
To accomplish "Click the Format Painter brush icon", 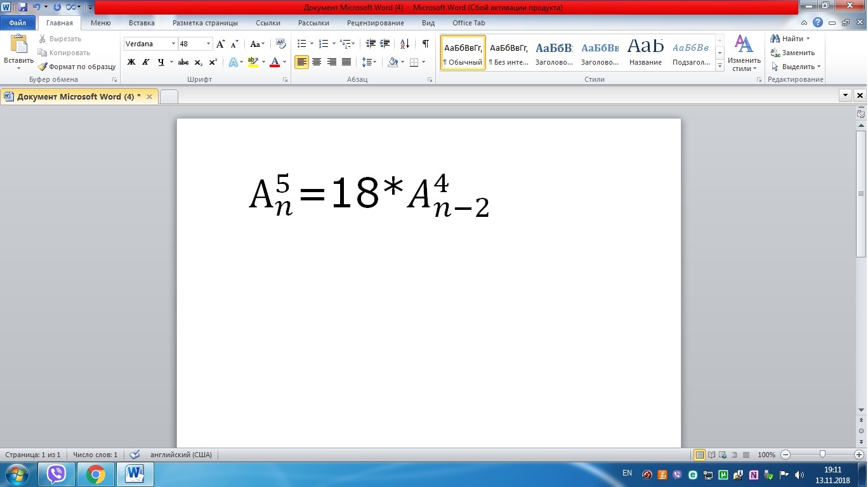I will 43,67.
